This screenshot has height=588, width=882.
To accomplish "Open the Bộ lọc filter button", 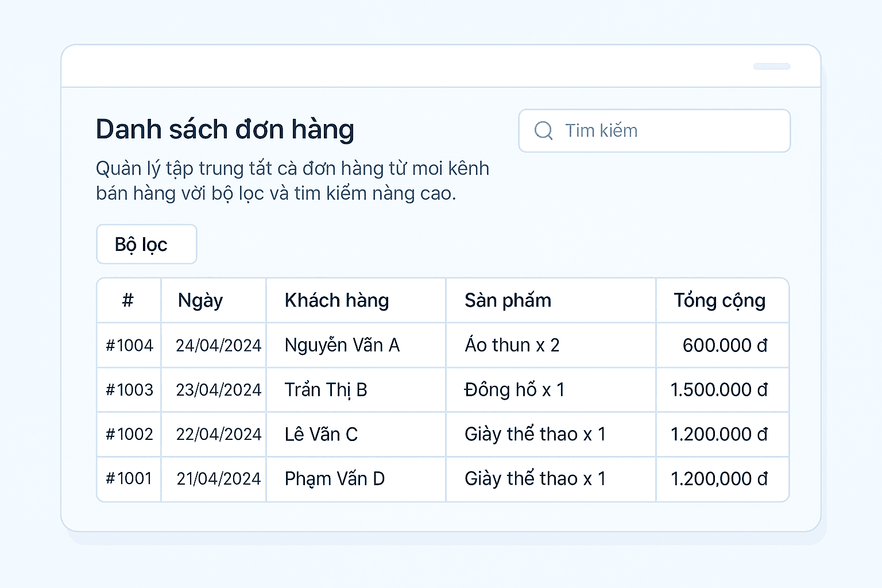I will [146, 245].
